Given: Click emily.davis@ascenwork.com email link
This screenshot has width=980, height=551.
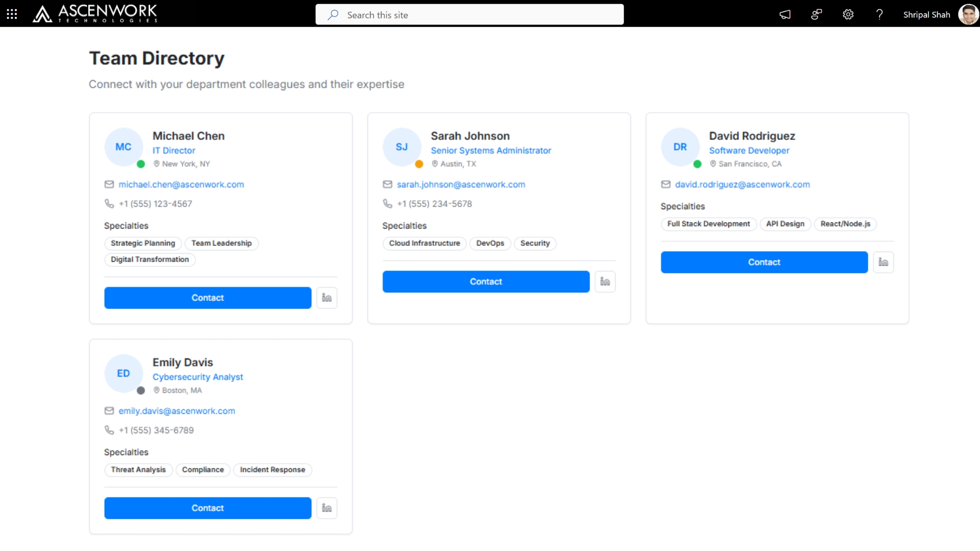Looking at the screenshot, I should click(x=177, y=411).
